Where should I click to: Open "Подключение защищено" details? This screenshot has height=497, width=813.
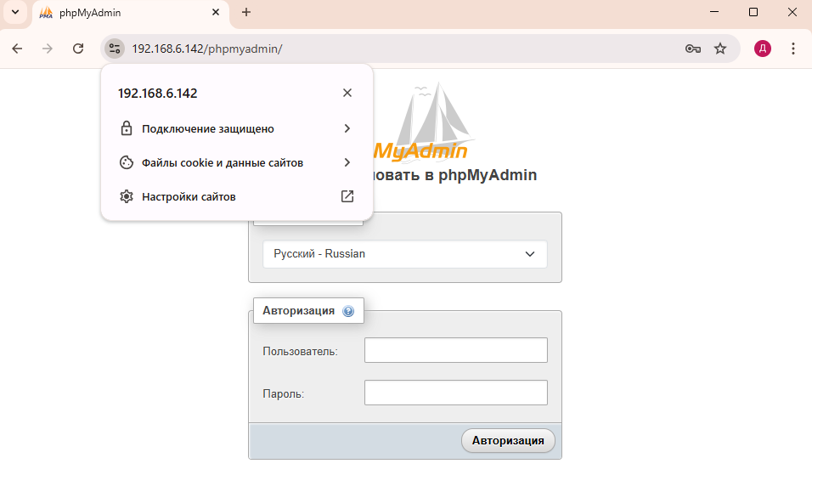point(236,129)
